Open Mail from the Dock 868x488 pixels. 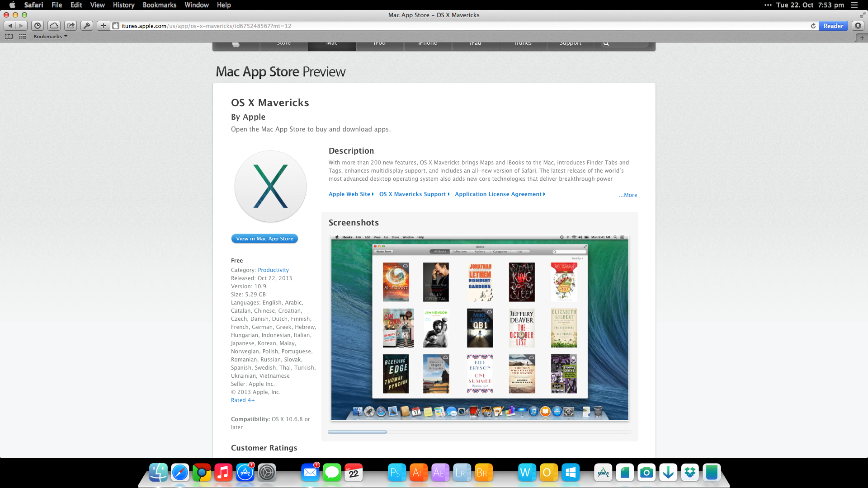click(310, 473)
